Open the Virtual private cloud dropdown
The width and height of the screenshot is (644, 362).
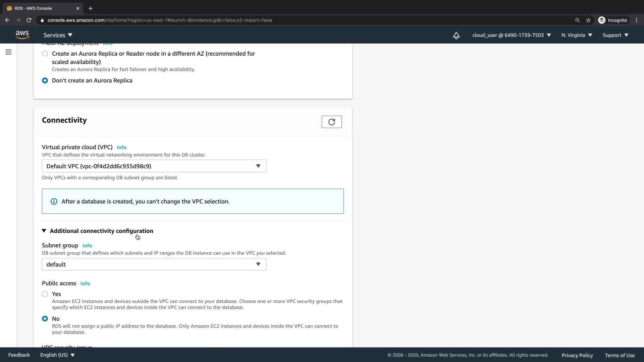[154, 166]
